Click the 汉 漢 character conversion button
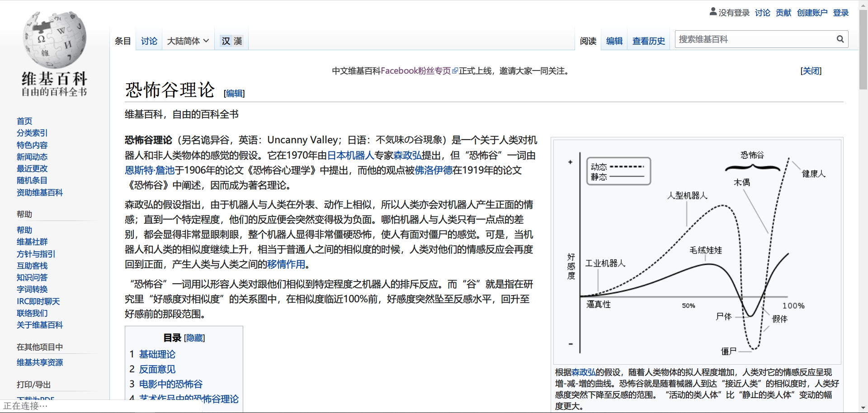Viewport: 868px width, 413px height. coord(231,41)
